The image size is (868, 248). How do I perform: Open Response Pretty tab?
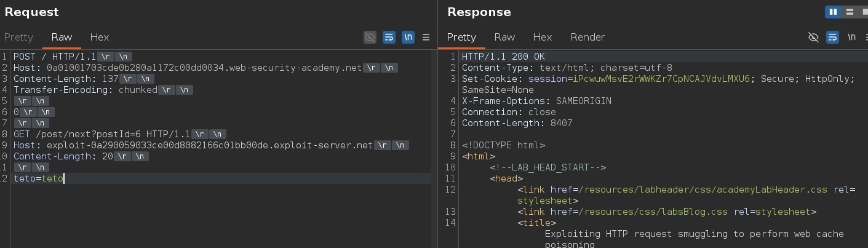(x=461, y=37)
